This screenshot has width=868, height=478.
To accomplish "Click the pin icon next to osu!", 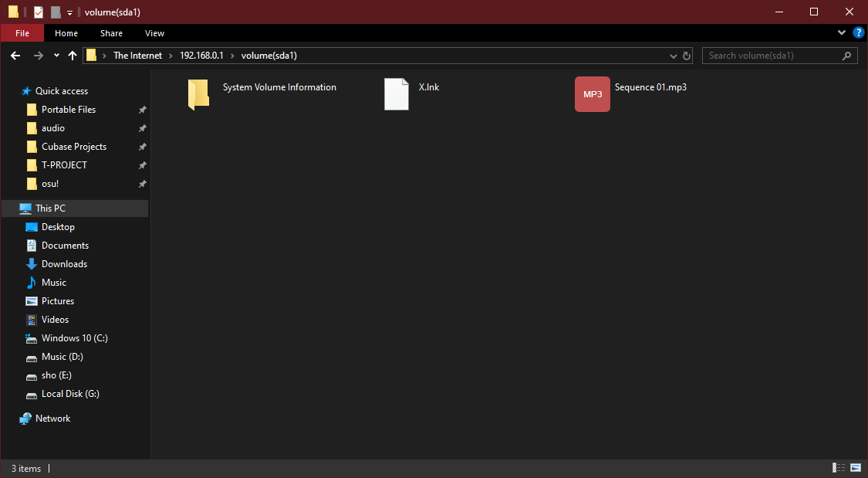I will pyautogui.click(x=142, y=184).
